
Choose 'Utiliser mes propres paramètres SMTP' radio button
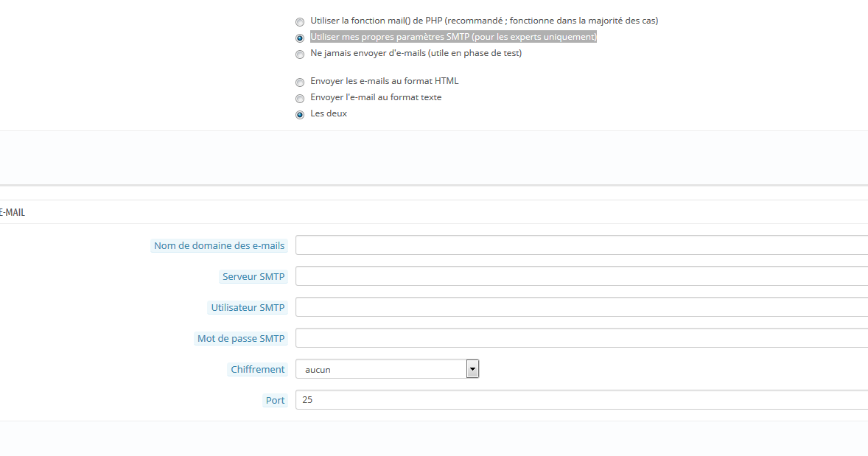click(x=299, y=38)
